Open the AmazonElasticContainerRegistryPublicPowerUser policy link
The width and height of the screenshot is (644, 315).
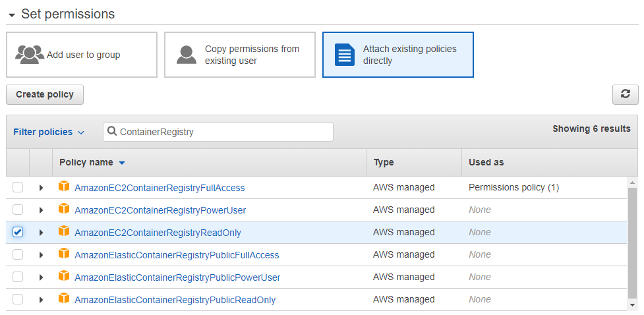click(177, 277)
